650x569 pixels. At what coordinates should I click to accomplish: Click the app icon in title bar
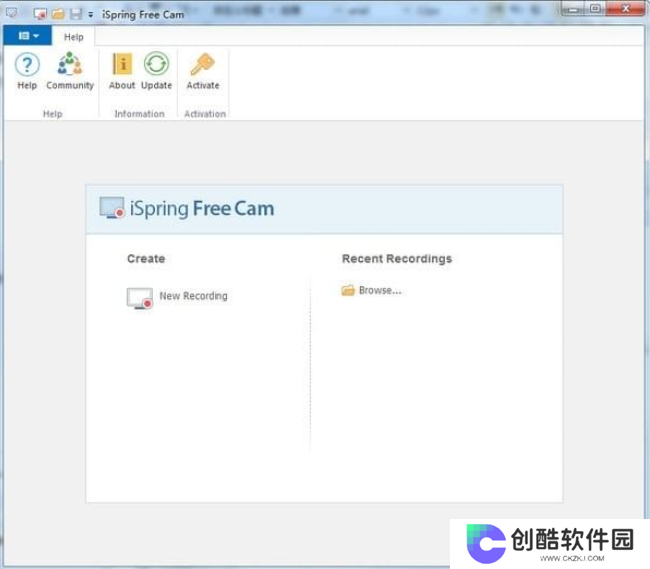12,13
